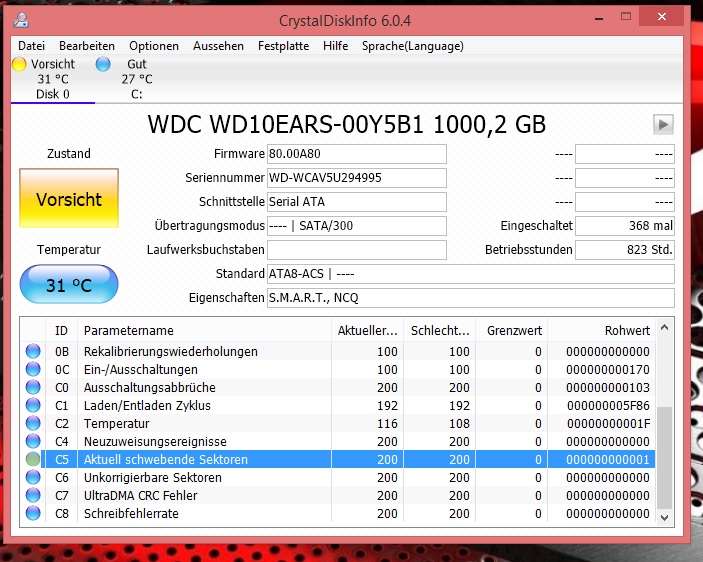703x562 pixels.
Task: Select the Aktuell schwebende Sektoren row
Action: tap(338, 459)
